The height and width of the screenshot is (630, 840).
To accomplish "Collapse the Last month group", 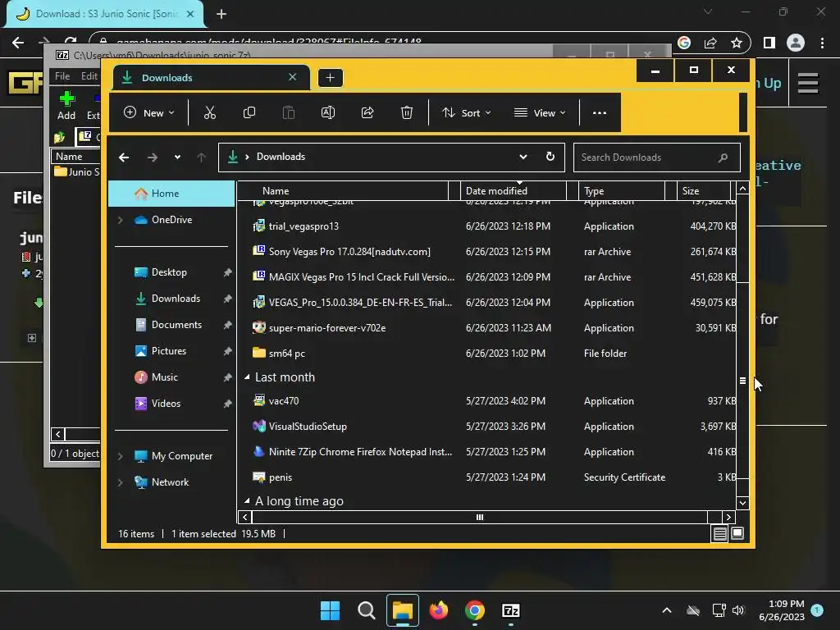I will pos(247,377).
